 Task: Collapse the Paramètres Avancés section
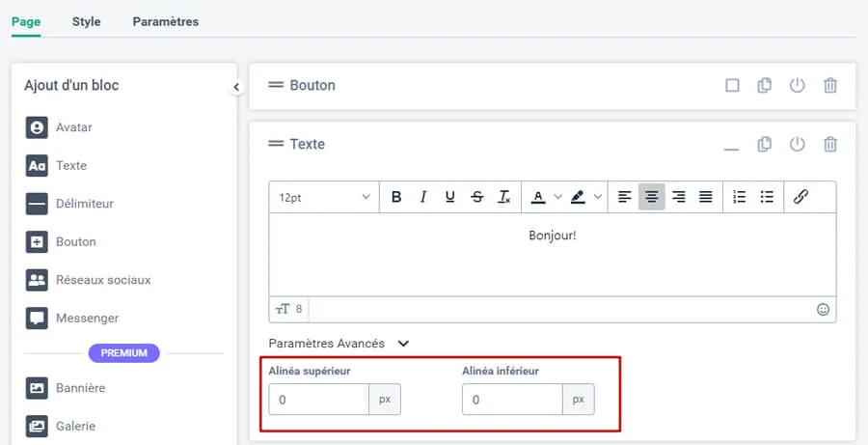403,343
